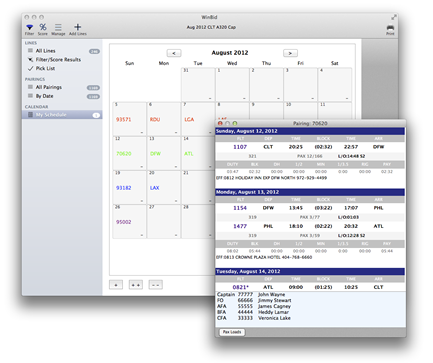The image size is (433, 363).
Task: Click ATL on August 14 cell
Action: point(189,154)
